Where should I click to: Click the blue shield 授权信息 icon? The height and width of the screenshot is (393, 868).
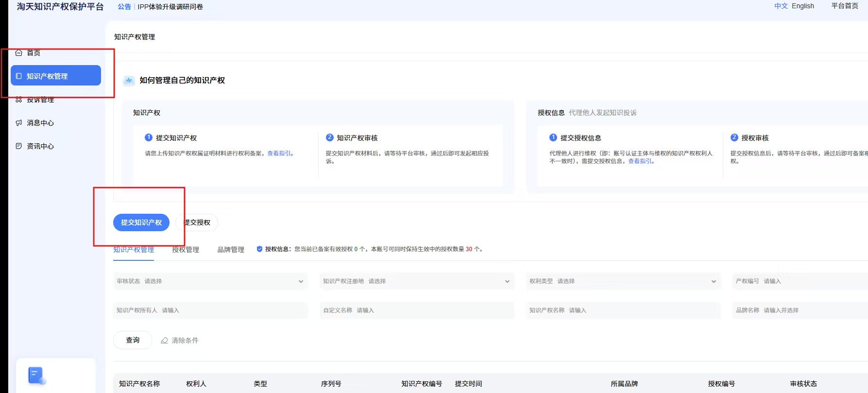click(259, 249)
